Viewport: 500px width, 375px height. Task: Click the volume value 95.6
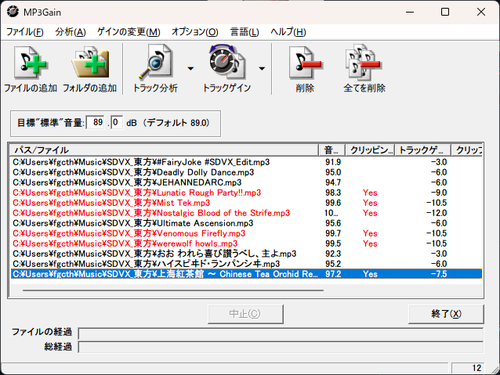(333, 223)
